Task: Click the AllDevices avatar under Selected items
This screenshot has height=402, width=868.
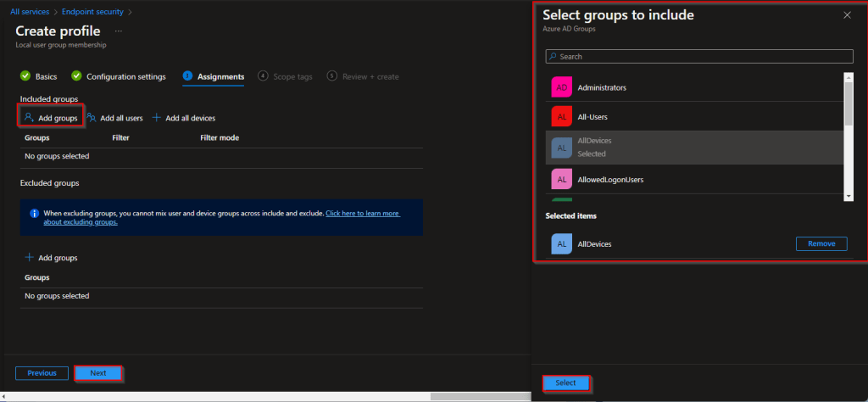Action: (x=561, y=244)
